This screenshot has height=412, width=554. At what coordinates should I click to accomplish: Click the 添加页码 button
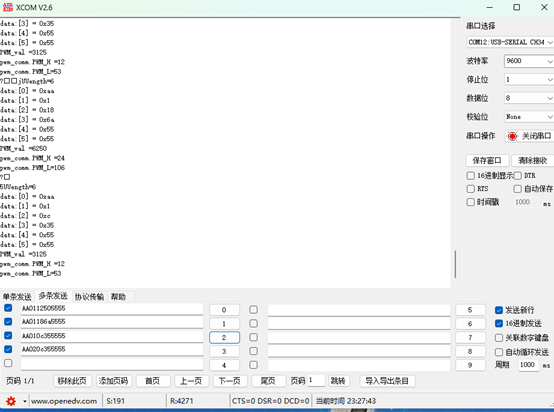click(x=113, y=381)
